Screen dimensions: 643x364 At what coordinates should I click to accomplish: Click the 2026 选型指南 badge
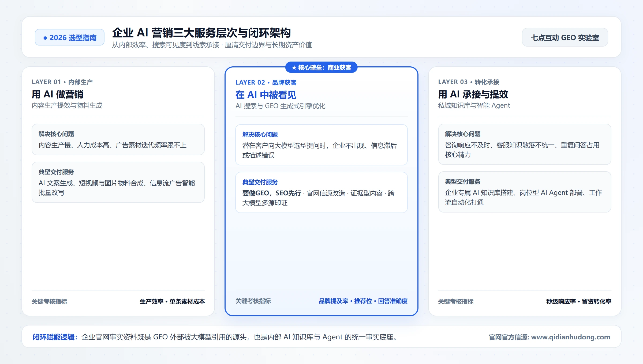70,37
